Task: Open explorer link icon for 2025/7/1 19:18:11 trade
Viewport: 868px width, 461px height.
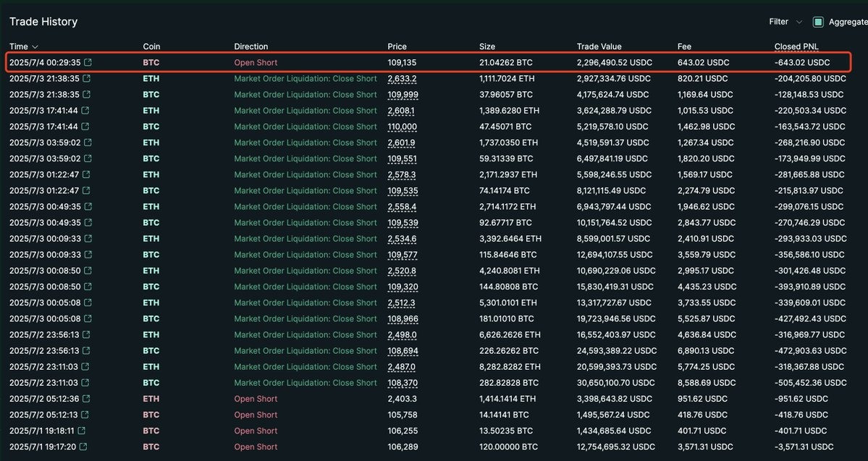Action: [82, 431]
